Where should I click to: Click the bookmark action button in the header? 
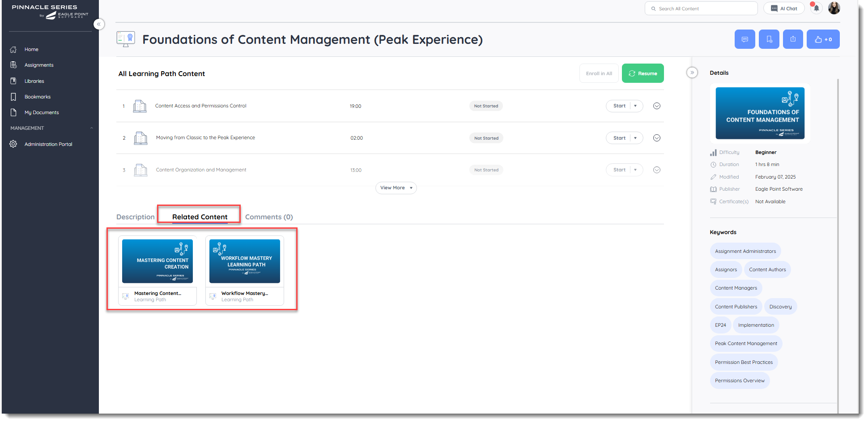[x=769, y=39]
